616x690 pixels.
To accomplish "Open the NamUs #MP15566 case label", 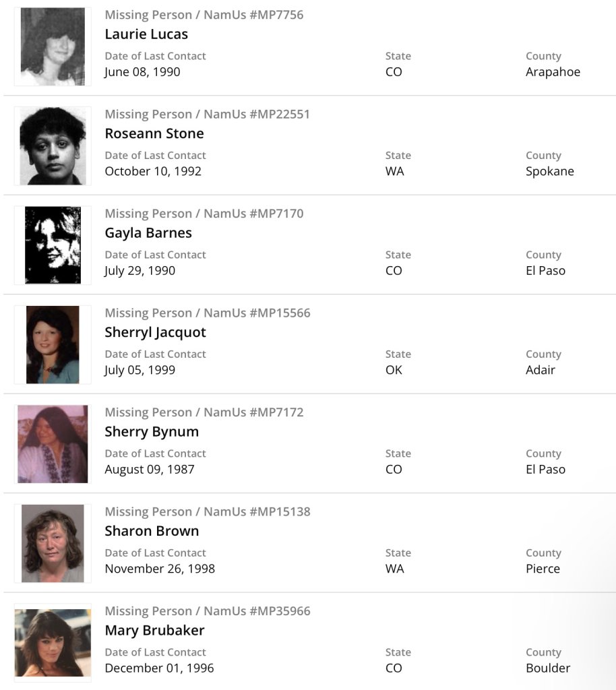I will click(208, 313).
